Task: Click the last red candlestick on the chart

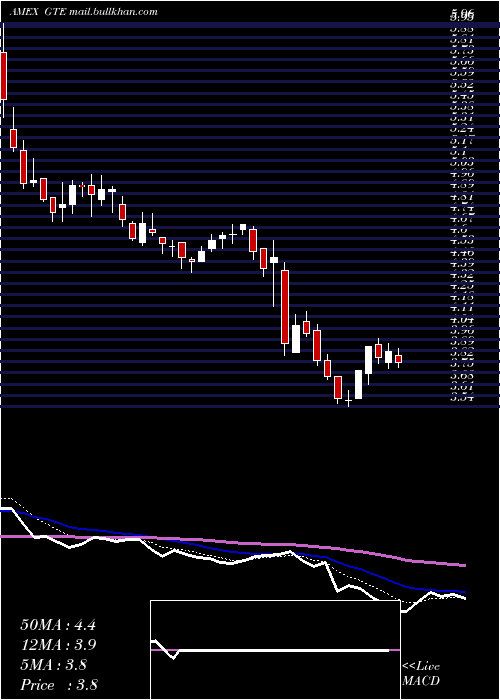Action: coord(399,359)
